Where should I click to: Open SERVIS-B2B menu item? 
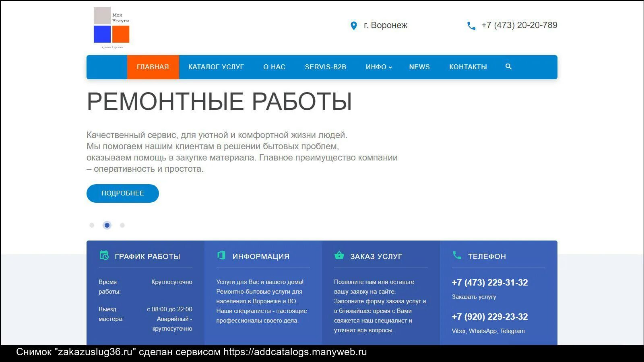point(326,67)
